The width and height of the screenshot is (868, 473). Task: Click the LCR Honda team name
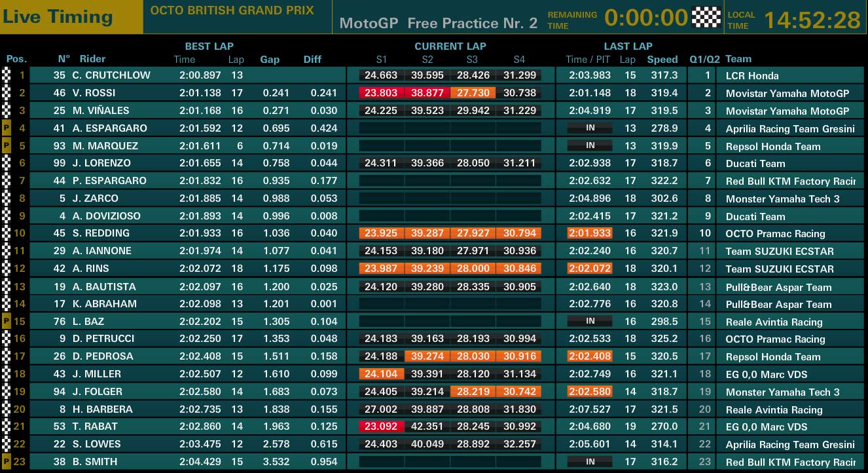pos(752,75)
